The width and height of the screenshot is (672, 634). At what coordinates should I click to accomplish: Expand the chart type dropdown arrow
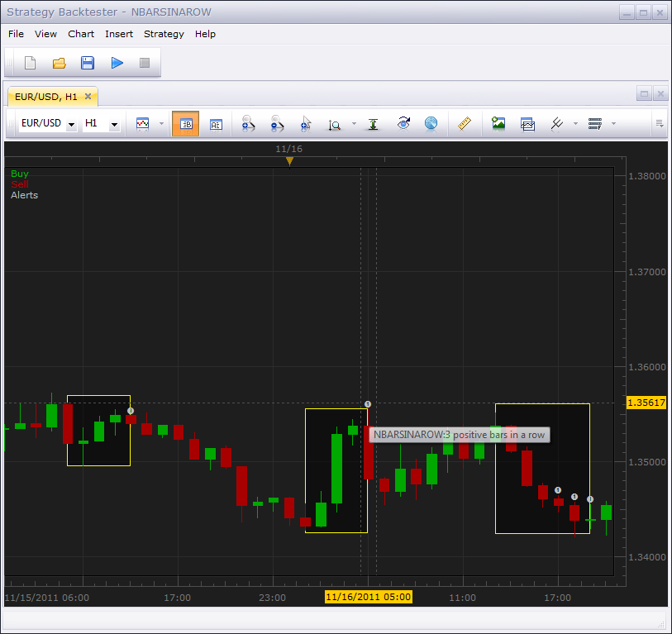161,123
